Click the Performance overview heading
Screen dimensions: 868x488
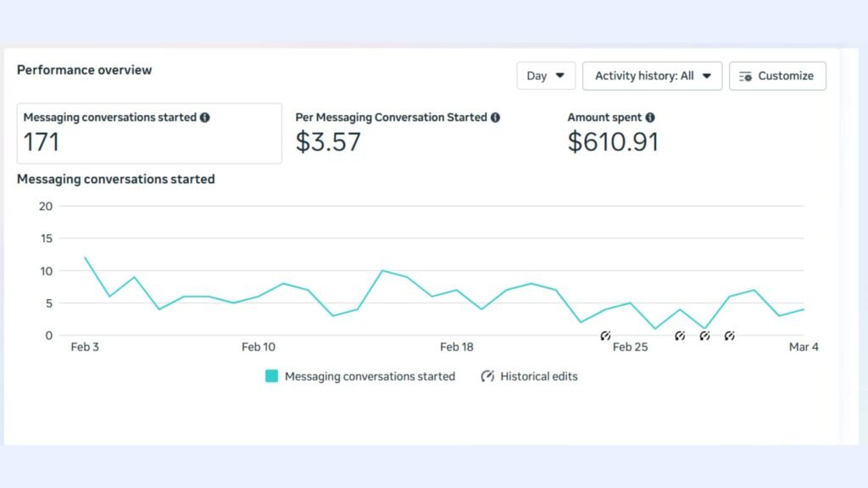(x=84, y=69)
